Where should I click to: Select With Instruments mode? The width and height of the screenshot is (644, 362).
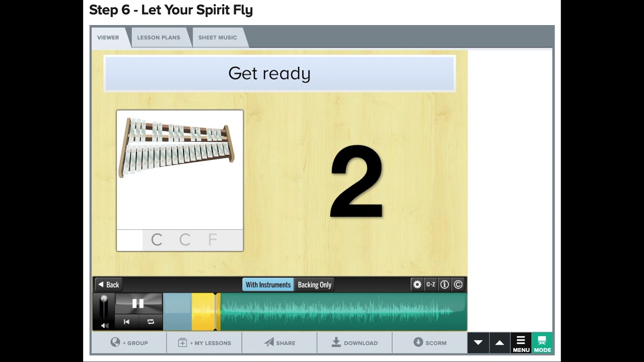[268, 285]
